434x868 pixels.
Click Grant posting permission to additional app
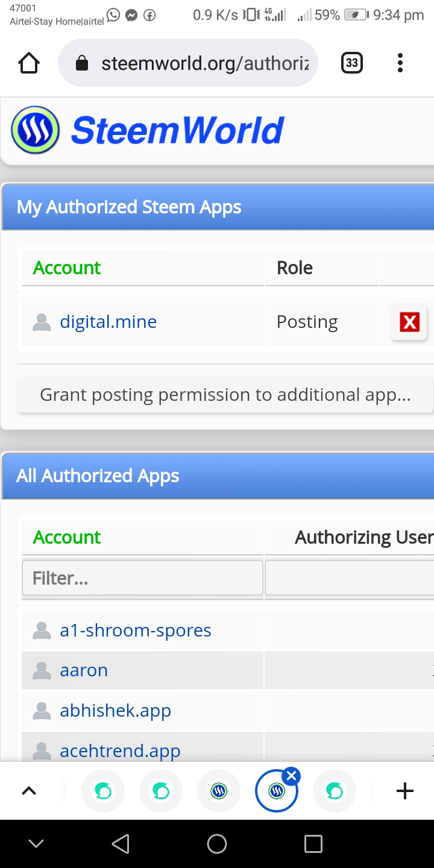[225, 395]
